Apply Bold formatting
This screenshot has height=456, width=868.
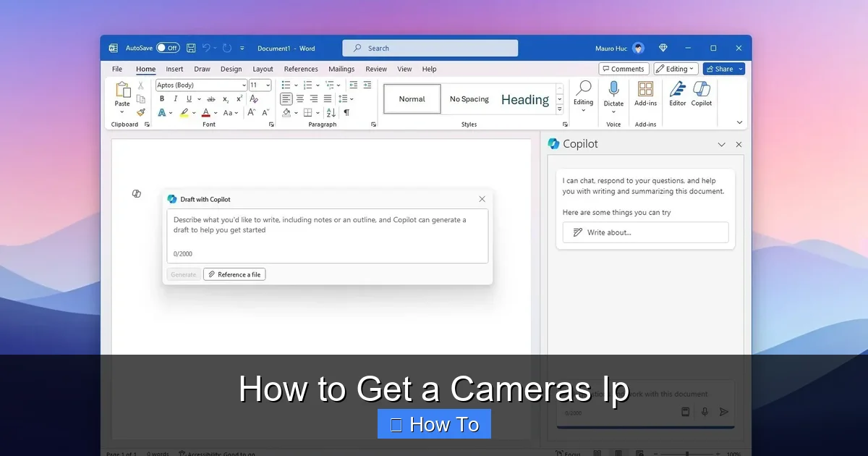coord(162,99)
